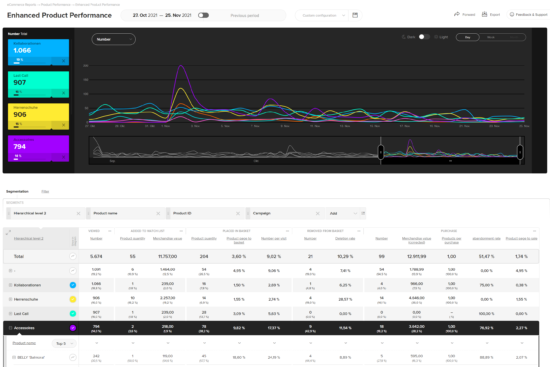Screen dimensions: 550x367
Task: Click the Total deletion rate 10,29 %
Action: 345,256
